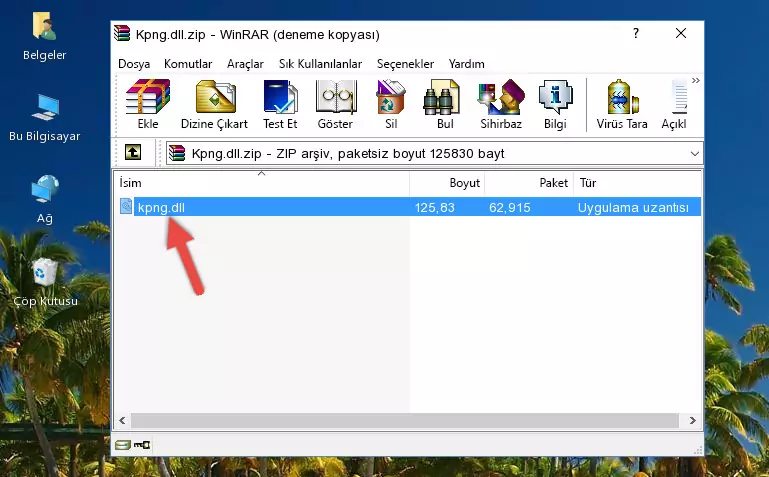Viewport: 769px width, 477px height.
Task: Click the horizontal scrollbar track
Action: (x=405, y=420)
